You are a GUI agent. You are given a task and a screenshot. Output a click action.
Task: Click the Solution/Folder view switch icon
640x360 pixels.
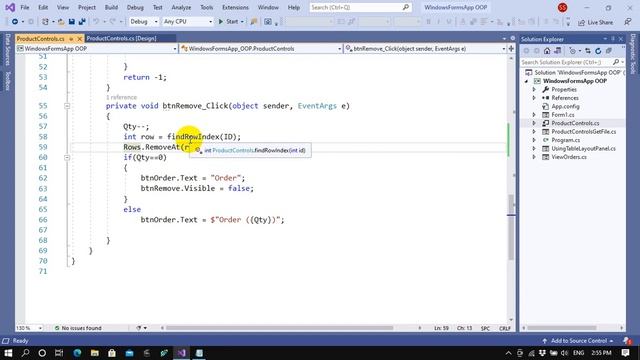point(558,51)
